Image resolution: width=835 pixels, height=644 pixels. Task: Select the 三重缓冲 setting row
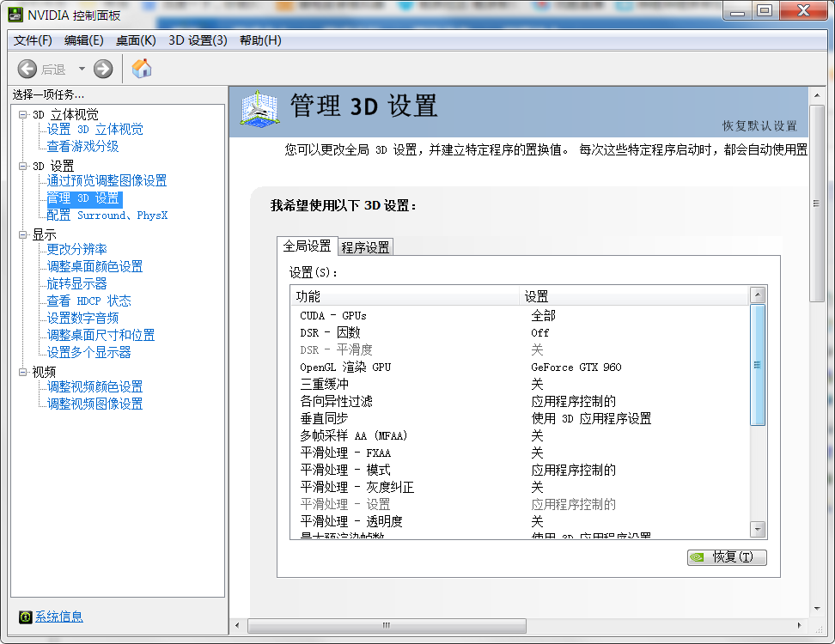click(324, 384)
